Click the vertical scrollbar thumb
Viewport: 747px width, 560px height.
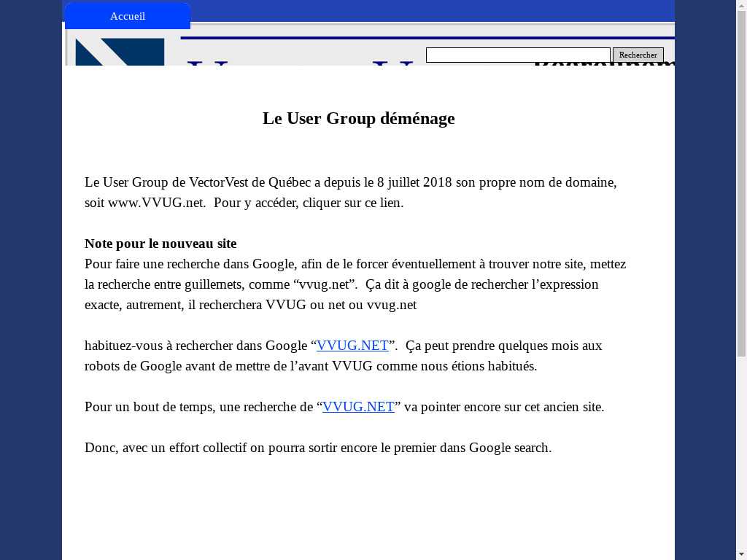(x=741, y=183)
